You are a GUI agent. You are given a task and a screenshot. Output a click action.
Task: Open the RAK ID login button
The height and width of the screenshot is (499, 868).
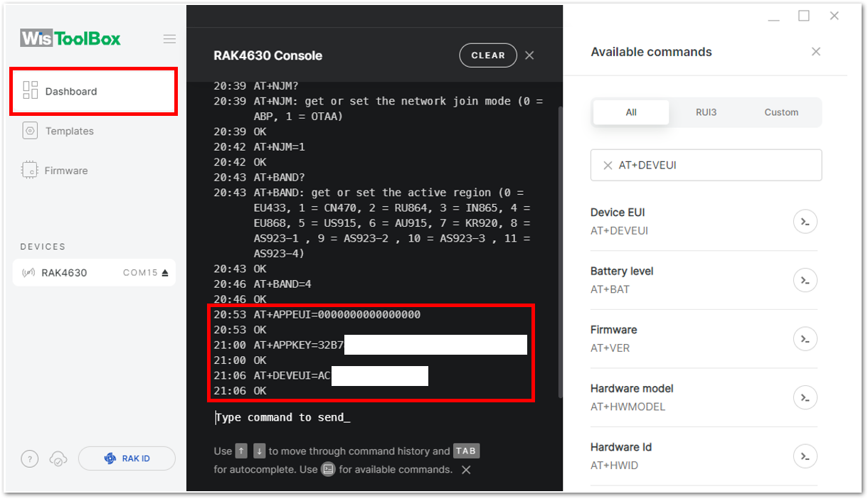pyautogui.click(x=127, y=458)
